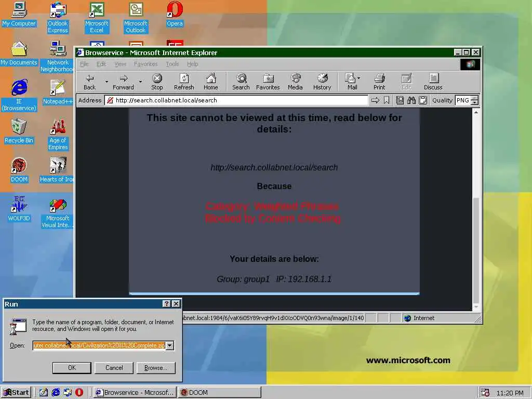Click scrollbar down arrow in browser
This screenshot has height=399, width=532.
pos(476,307)
